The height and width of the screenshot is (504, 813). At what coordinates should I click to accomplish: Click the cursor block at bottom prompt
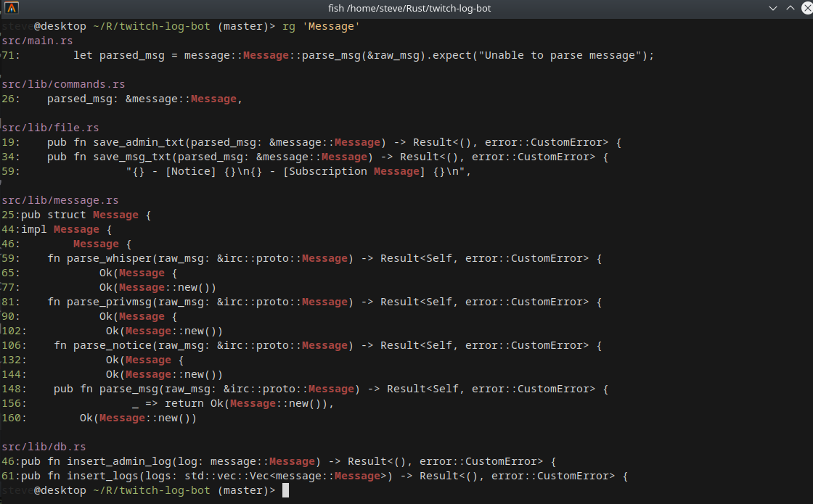[x=285, y=490]
